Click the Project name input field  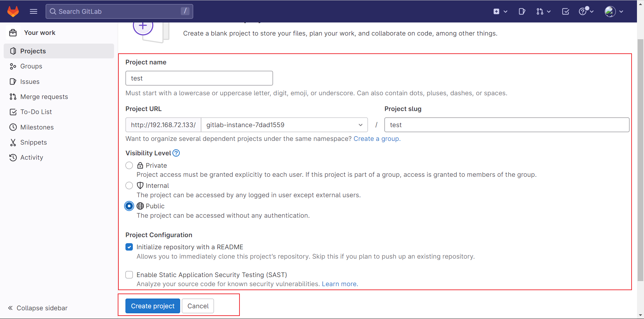point(199,78)
